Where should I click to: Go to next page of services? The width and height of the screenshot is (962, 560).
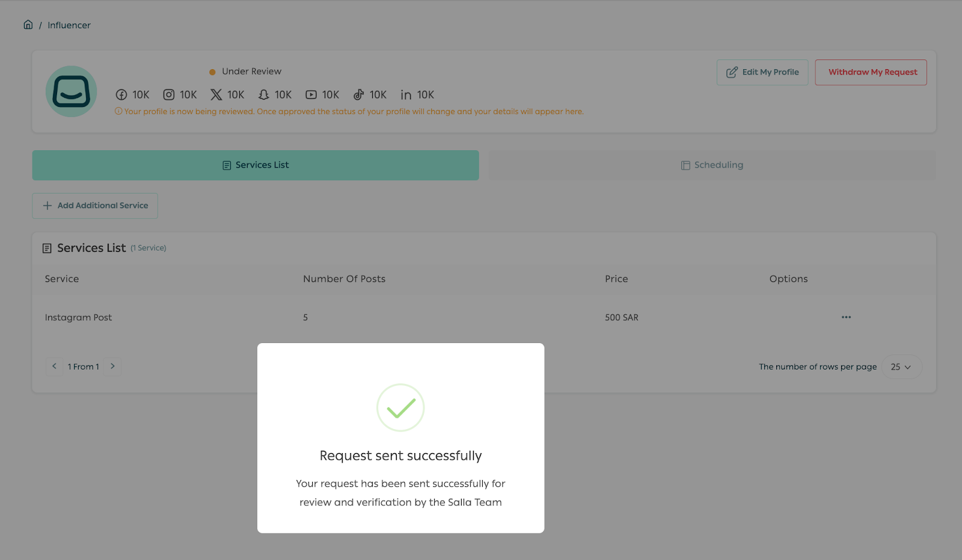pos(112,367)
